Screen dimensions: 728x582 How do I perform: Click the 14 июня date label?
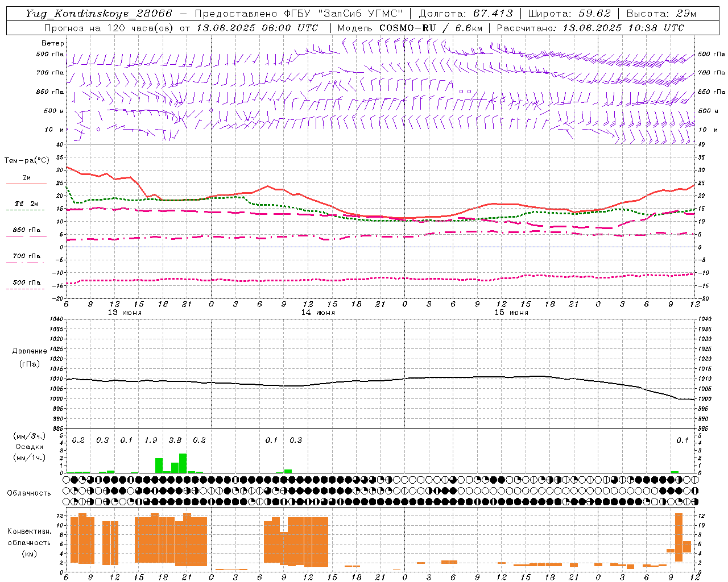pyautogui.click(x=318, y=313)
